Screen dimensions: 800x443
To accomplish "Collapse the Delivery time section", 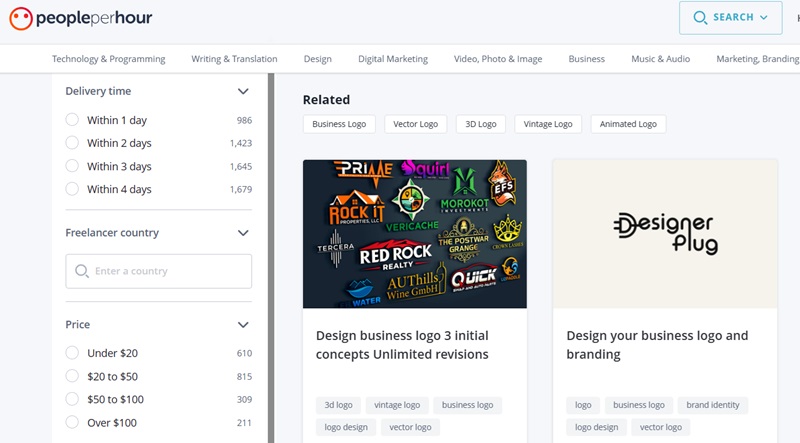I will pos(243,91).
